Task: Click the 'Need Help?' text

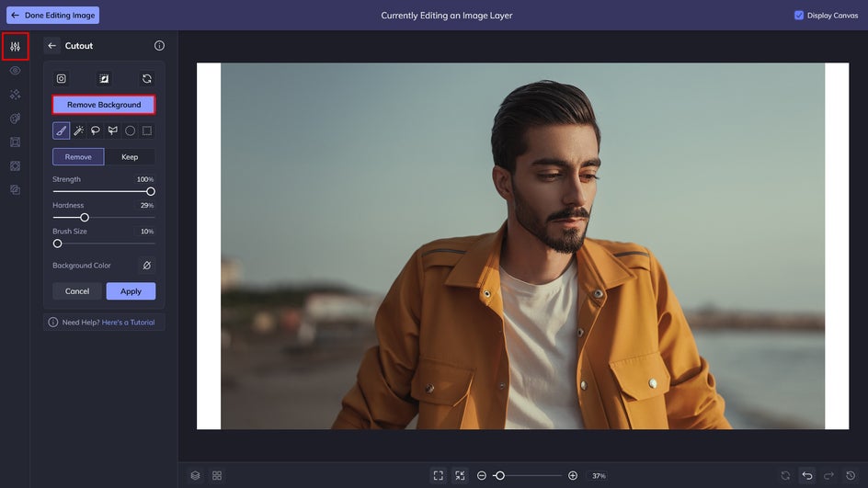Action: tap(81, 323)
